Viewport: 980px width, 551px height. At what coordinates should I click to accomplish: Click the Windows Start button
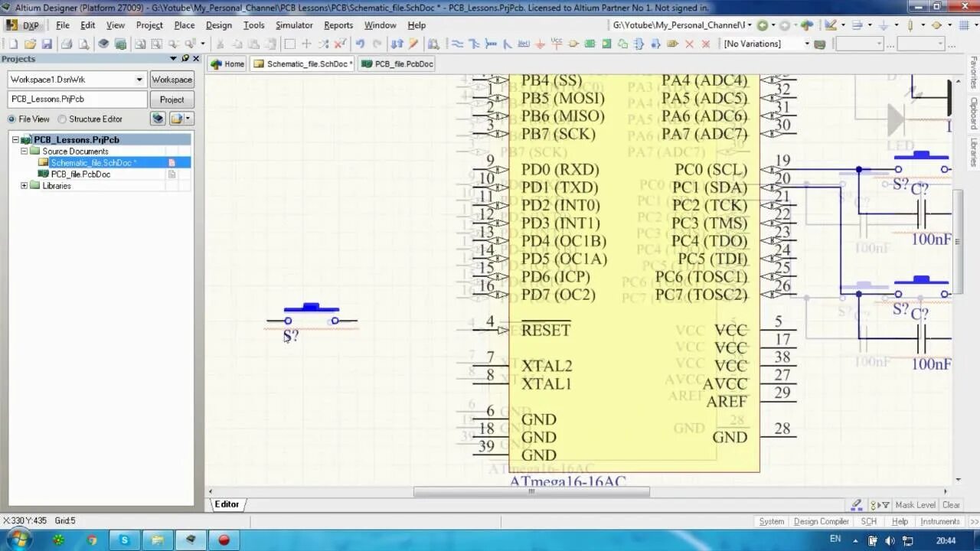tap(18, 540)
